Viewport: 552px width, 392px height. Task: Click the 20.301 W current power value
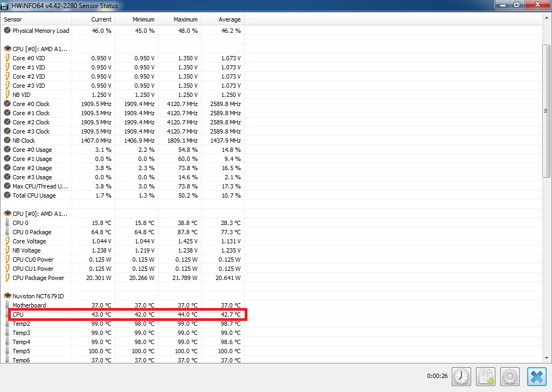point(99,278)
